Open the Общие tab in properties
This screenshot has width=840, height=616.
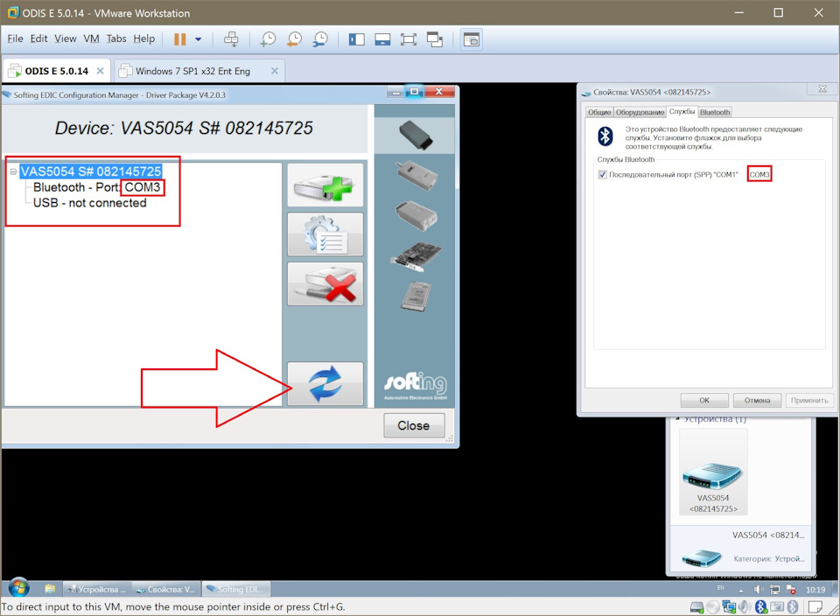(598, 112)
